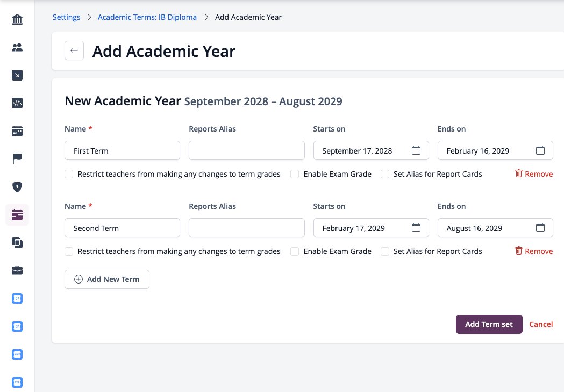Image resolution: width=564 pixels, height=392 pixels.
Task: Click the Add Term set button
Action: pyautogui.click(x=489, y=324)
